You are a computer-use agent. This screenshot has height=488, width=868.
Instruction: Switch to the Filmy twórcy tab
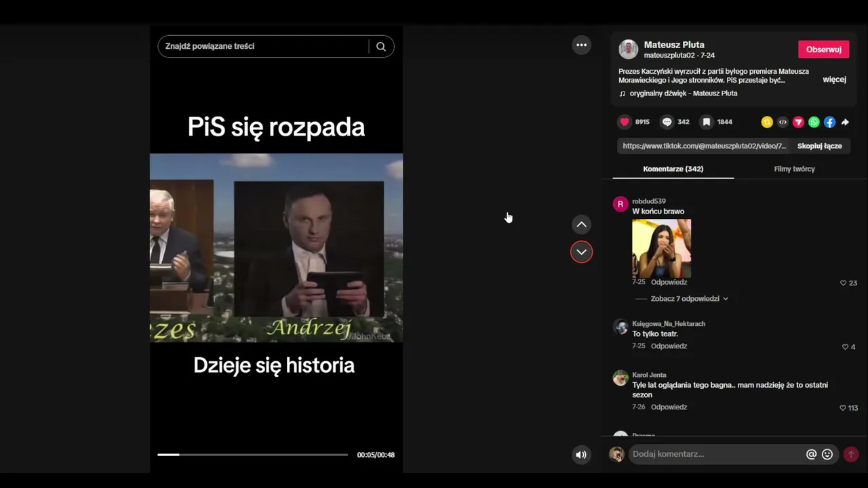(794, 169)
